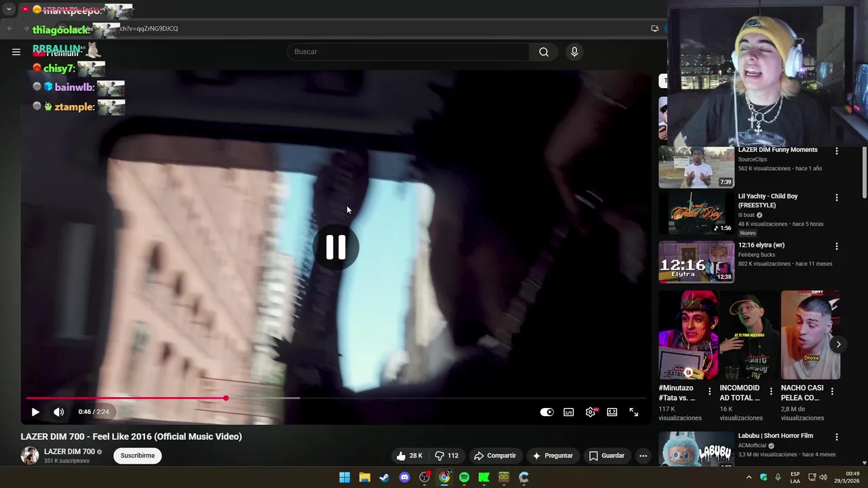Click the video title LAZER DIM 700 - Feel Like 2016
The height and width of the screenshot is (488, 868).
tap(131, 436)
